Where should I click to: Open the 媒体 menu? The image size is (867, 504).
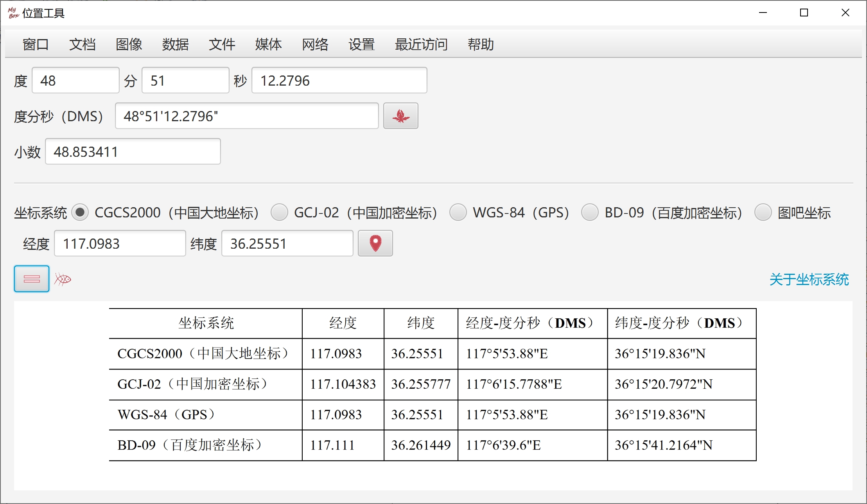click(x=268, y=44)
